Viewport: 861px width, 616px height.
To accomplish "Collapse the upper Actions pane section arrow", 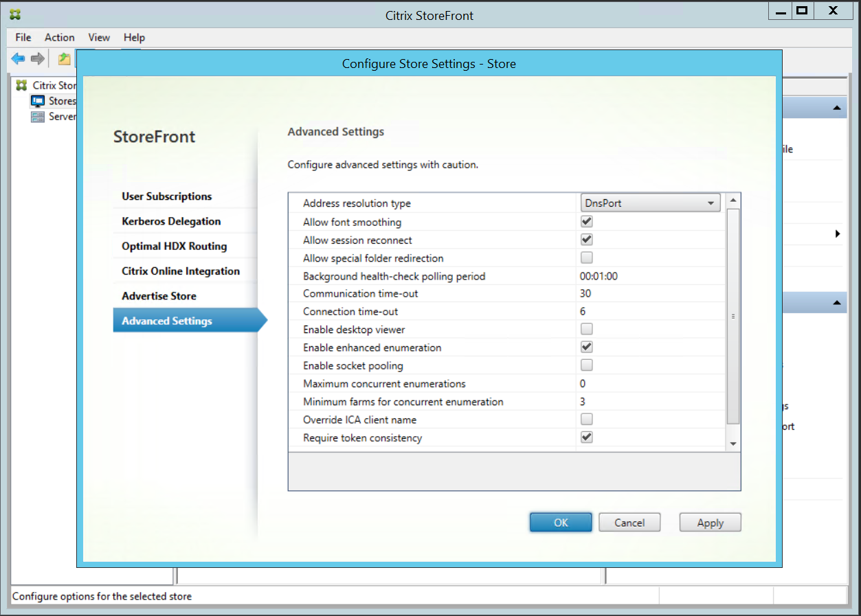I will pyautogui.click(x=836, y=108).
